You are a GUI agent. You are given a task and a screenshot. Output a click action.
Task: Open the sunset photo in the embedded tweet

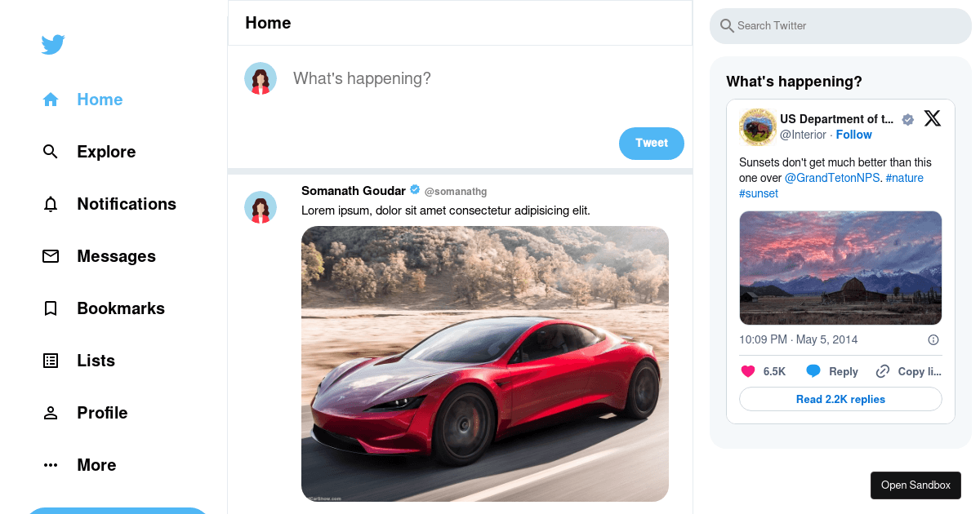[840, 268]
